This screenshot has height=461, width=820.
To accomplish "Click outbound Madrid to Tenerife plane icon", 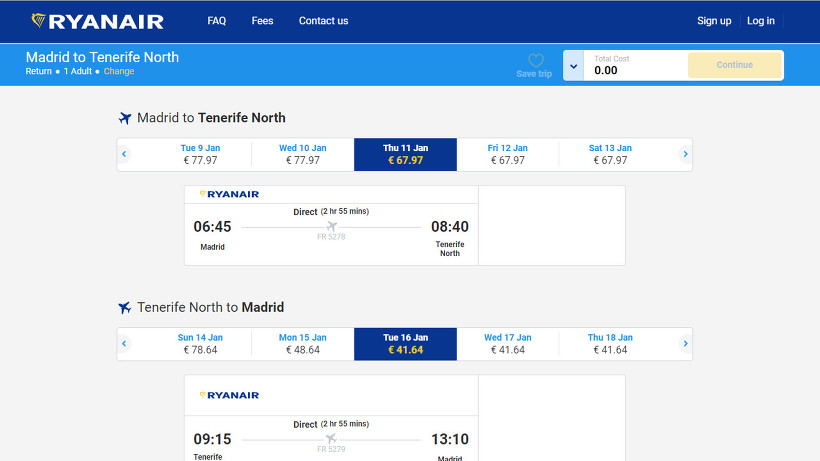I will (124, 118).
